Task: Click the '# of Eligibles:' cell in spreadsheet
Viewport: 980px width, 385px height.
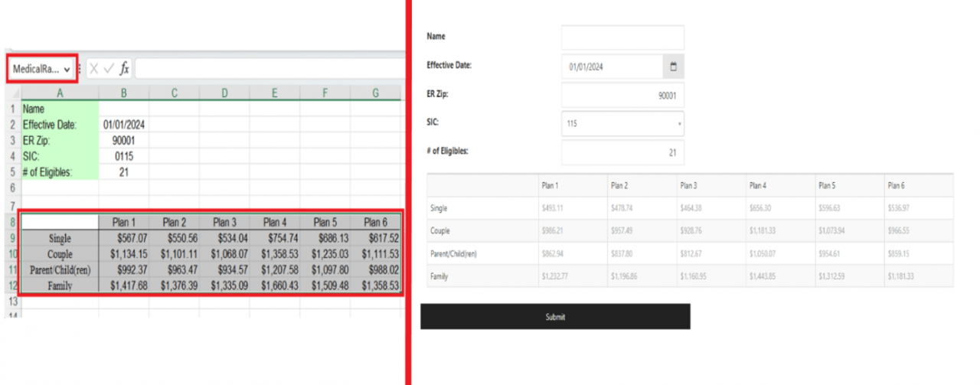Action: pyautogui.click(x=60, y=172)
